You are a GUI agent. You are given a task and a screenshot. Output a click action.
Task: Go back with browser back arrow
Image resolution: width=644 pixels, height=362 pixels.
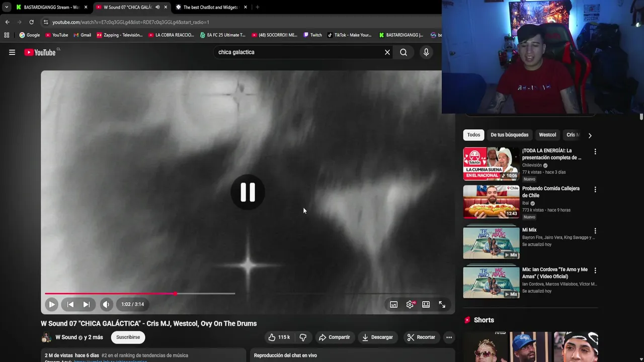point(7,22)
